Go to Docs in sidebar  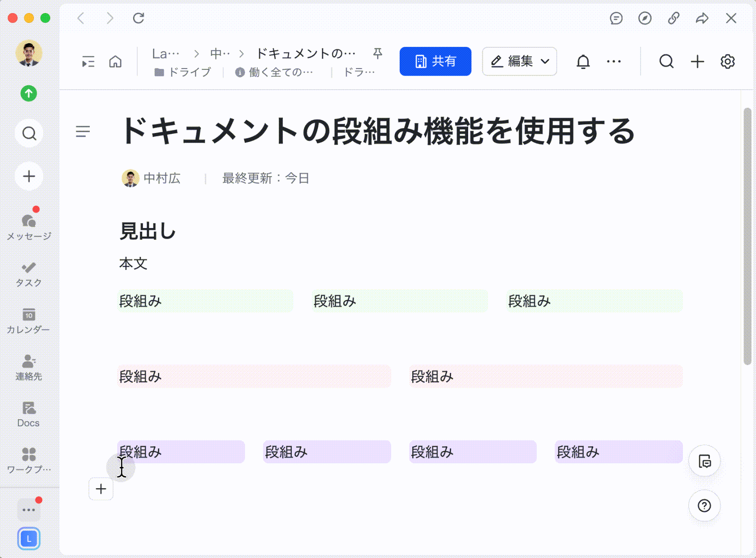[x=29, y=414]
